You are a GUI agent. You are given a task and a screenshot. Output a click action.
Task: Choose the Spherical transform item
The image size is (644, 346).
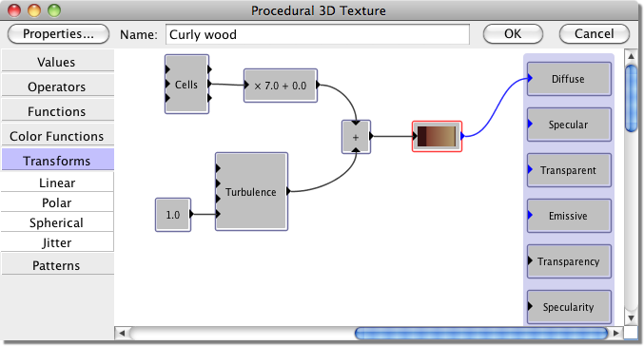[57, 222]
